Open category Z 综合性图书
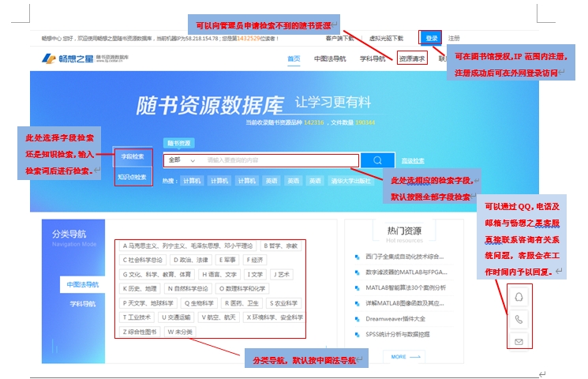The image size is (588, 379). 140,332
